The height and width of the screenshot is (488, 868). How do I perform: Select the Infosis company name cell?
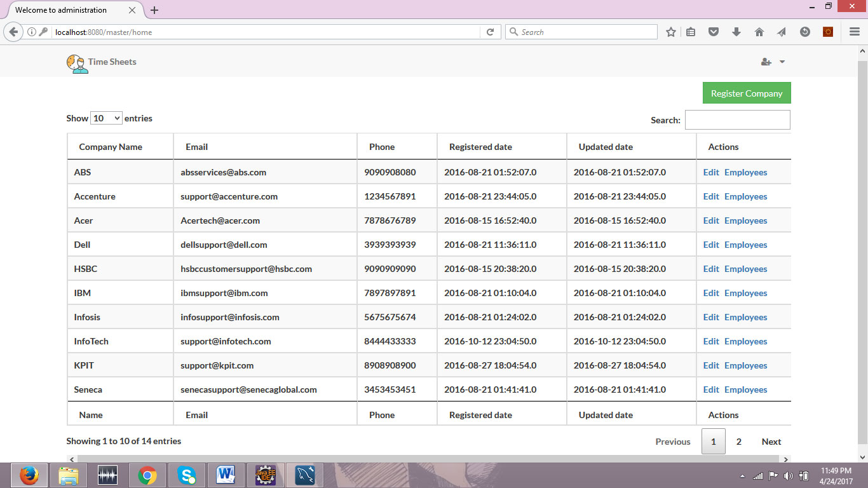120,317
